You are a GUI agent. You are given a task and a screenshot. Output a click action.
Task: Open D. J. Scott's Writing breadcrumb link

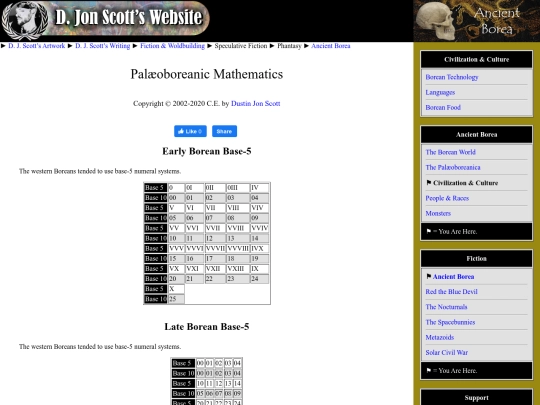coord(103,46)
